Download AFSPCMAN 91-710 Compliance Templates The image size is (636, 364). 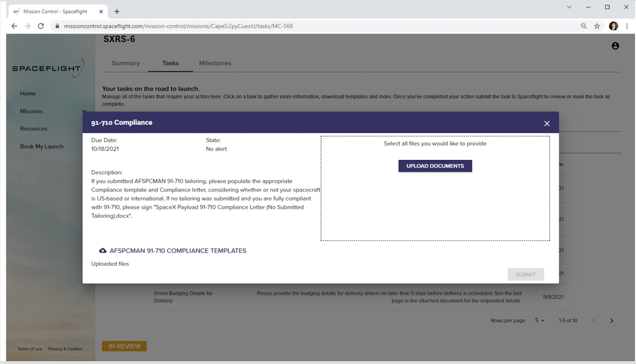click(173, 251)
